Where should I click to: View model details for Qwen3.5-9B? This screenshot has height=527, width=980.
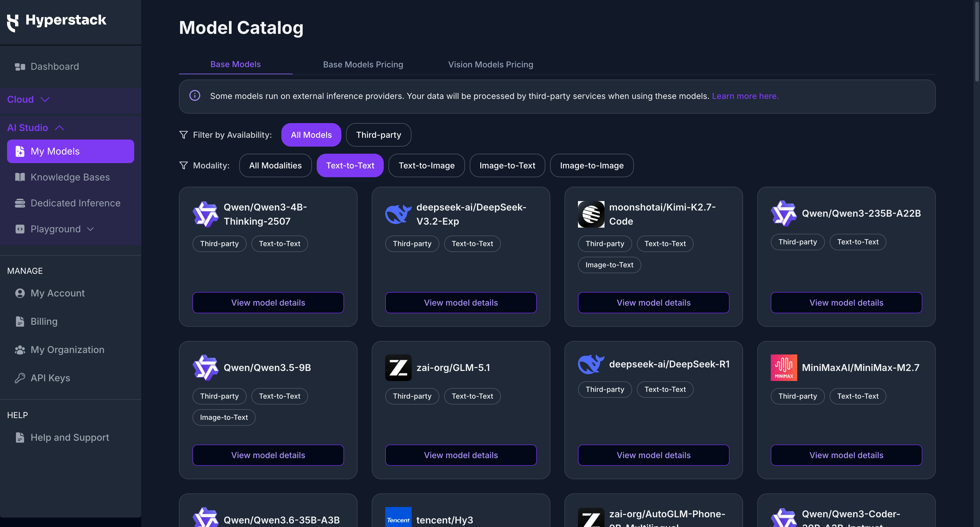click(x=268, y=455)
